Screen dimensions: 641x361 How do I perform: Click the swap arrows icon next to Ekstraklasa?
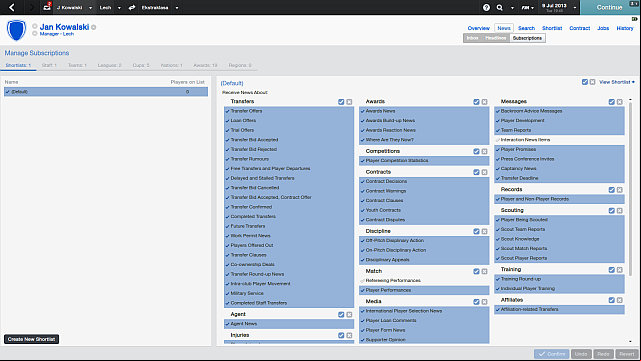[x=132, y=7]
